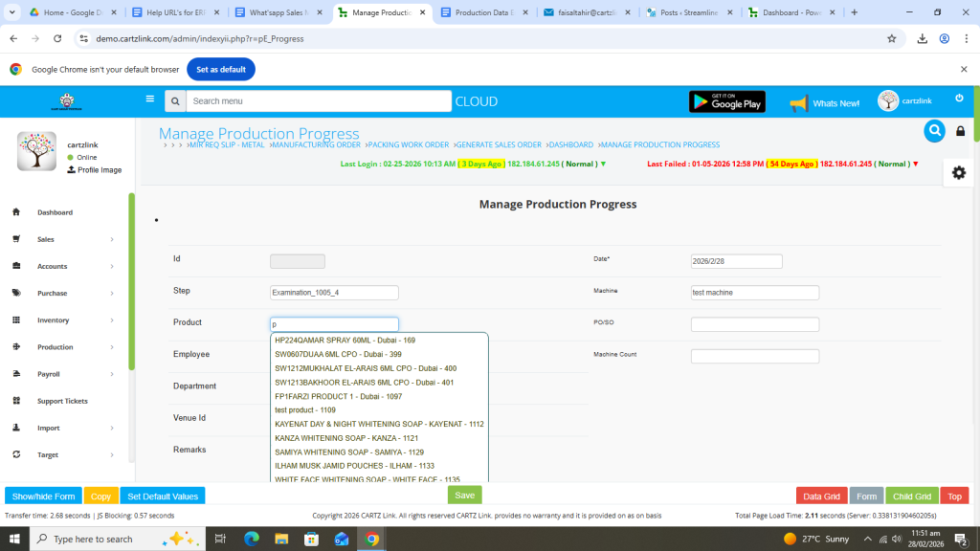The height and width of the screenshot is (551, 980).
Task: Open the Google Play badge
Action: tap(726, 101)
